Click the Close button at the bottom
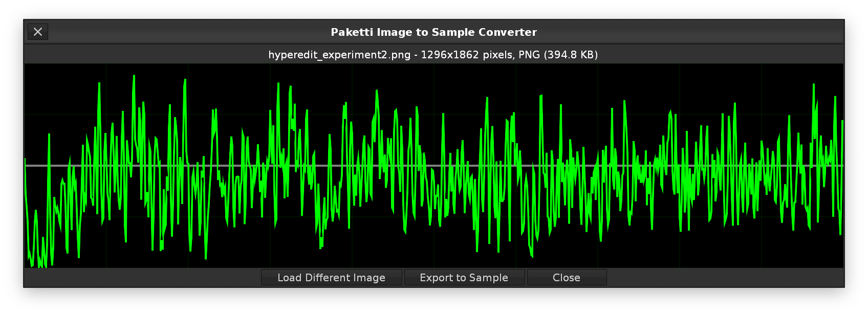 point(567,278)
